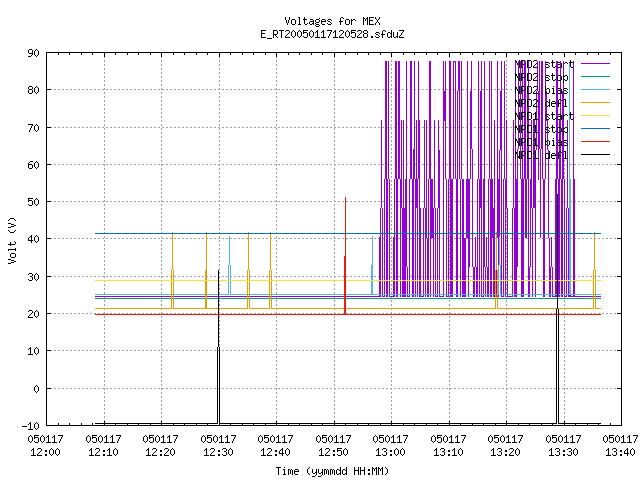Click the 'NPD2 stop' legend label
This screenshot has width=640, height=480.
pos(541,77)
